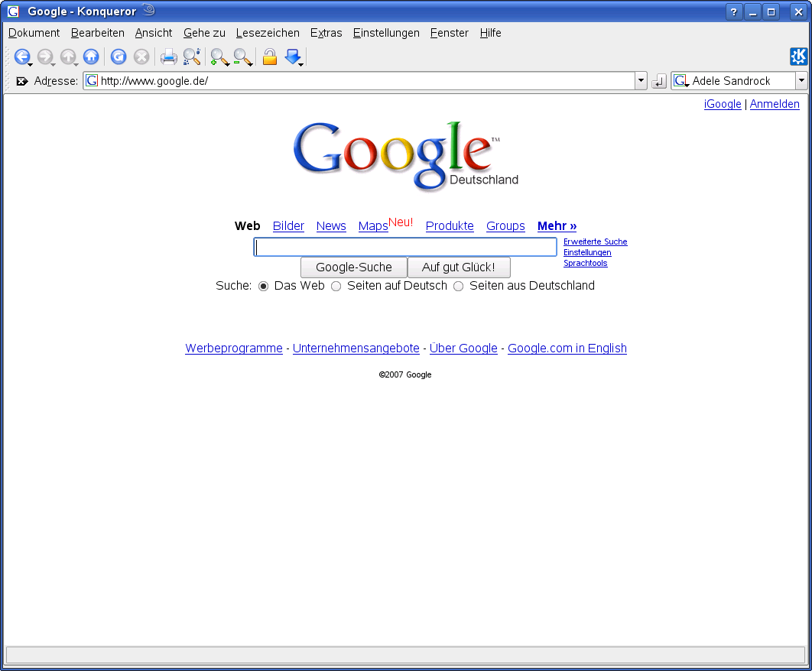Open Erweiterte Suche link
This screenshot has height=671, width=812.
595,241
